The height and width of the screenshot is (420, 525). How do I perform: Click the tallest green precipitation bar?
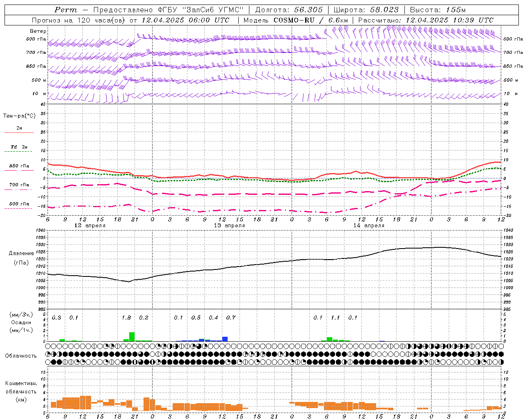(x=132, y=337)
